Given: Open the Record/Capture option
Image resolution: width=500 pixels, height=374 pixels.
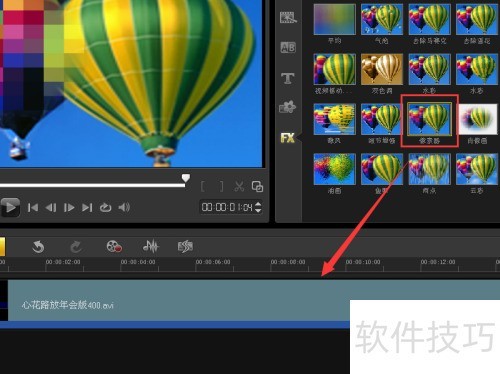Looking at the screenshot, I should [x=114, y=247].
